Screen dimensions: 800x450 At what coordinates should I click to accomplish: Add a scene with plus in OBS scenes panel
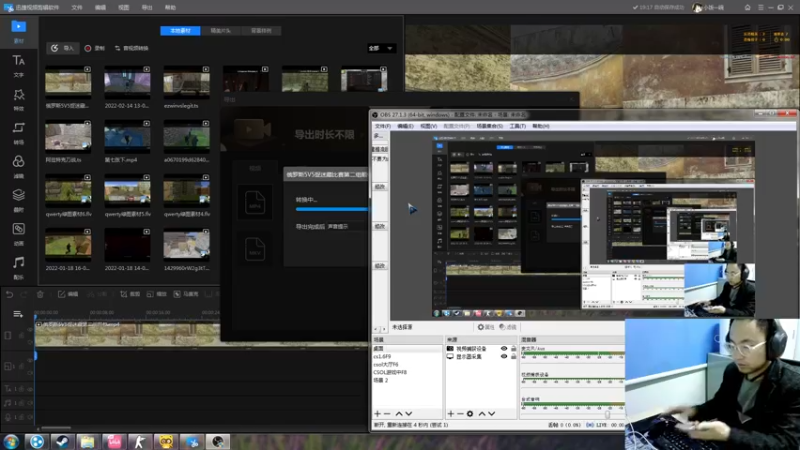tap(377, 414)
